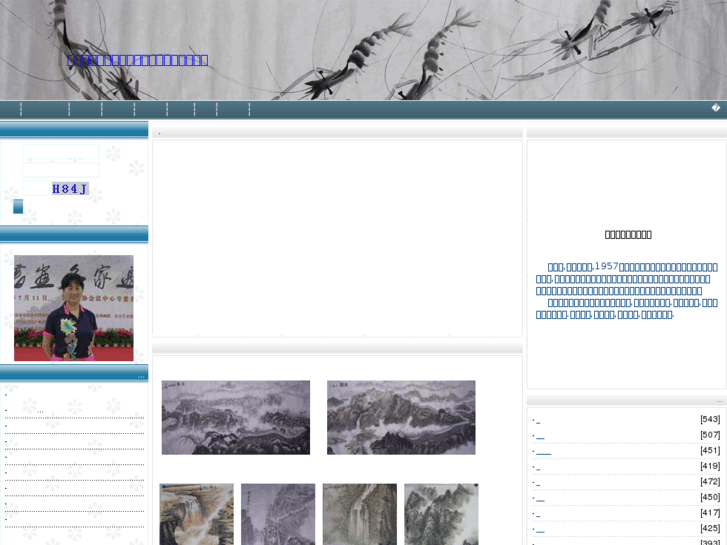
Task: Focus the first login input field
Action: pos(61,152)
